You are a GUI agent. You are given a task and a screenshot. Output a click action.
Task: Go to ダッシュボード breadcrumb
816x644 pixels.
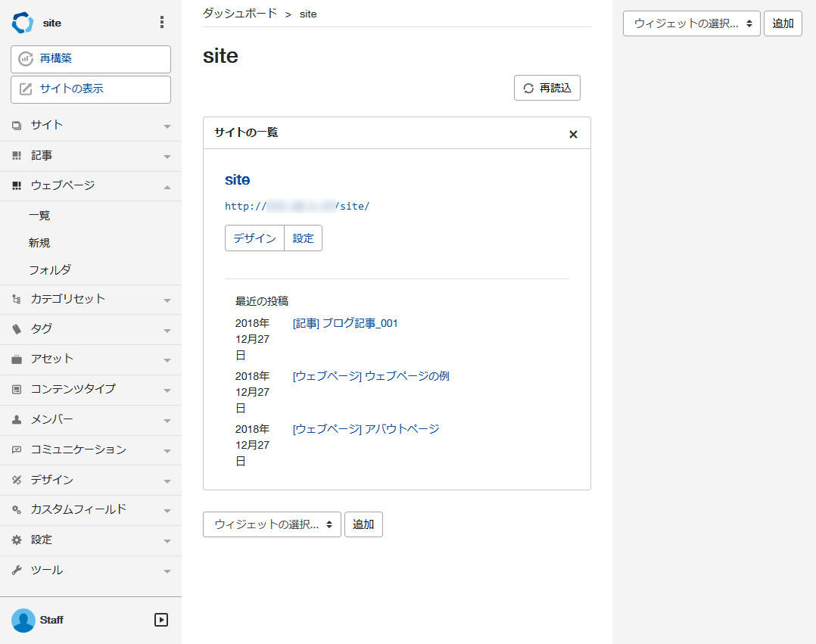pos(239,14)
